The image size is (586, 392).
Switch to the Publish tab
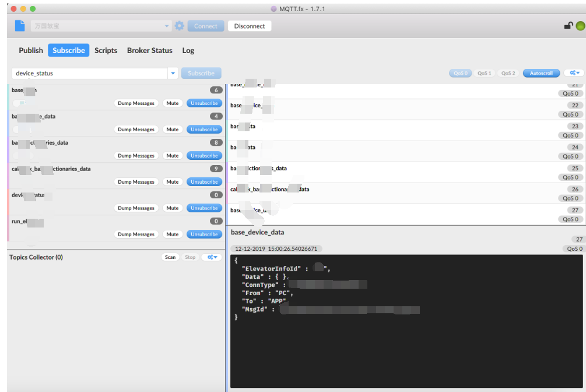31,50
